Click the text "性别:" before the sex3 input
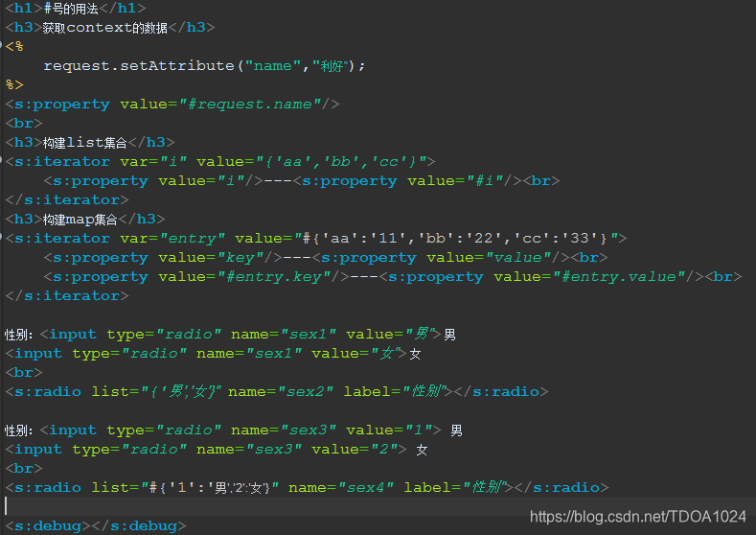Screen dimensions: 756x535 pyautogui.click(x=19, y=430)
